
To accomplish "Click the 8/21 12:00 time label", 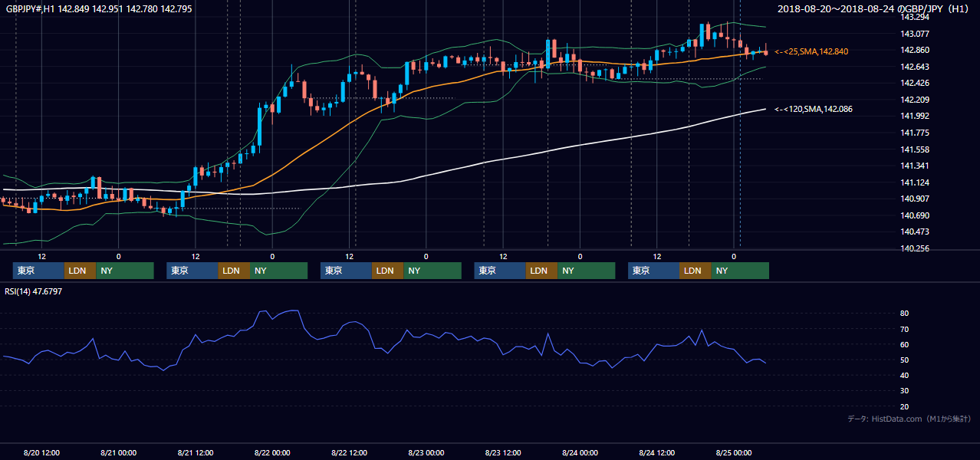I will 196,452.
